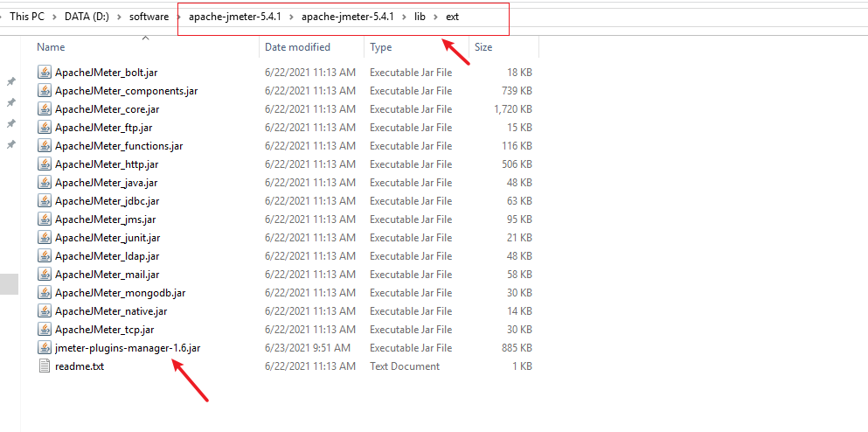Select the file name ApacheJMeter_ldap.jar
Screen dimensions: 868x432
(x=108, y=256)
